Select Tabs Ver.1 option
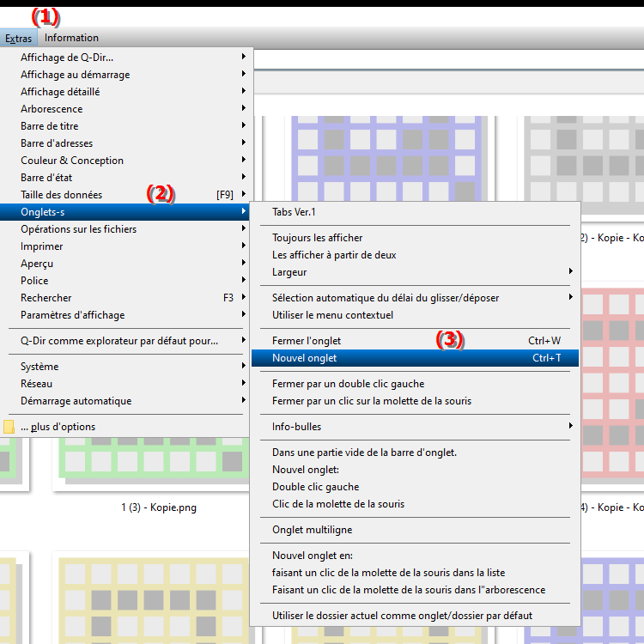The width and height of the screenshot is (644, 644). click(416, 212)
